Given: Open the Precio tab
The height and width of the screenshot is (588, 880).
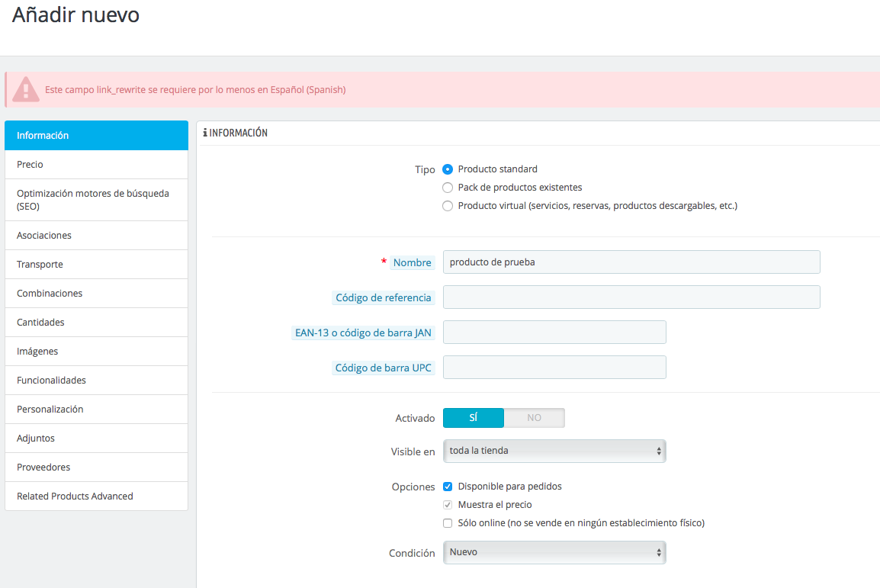Looking at the screenshot, I should 97,165.
